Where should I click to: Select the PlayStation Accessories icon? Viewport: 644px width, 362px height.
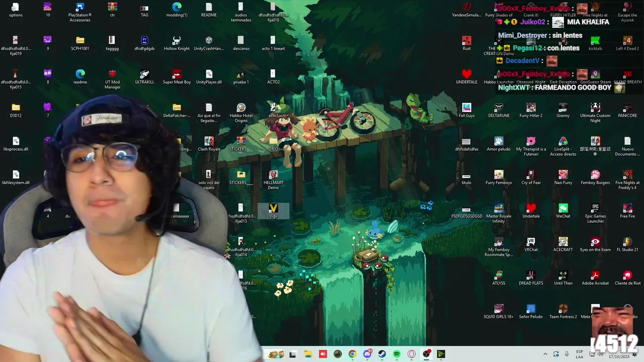pyautogui.click(x=80, y=13)
